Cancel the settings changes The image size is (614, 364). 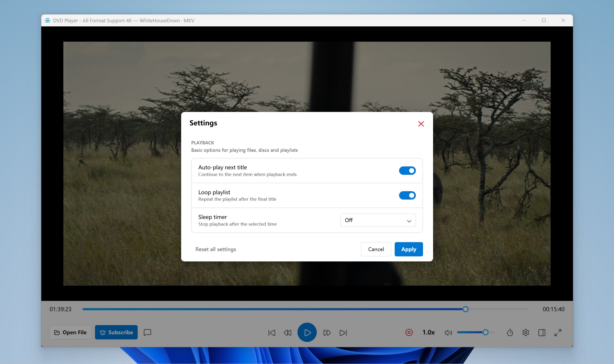pyautogui.click(x=376, y=249)
